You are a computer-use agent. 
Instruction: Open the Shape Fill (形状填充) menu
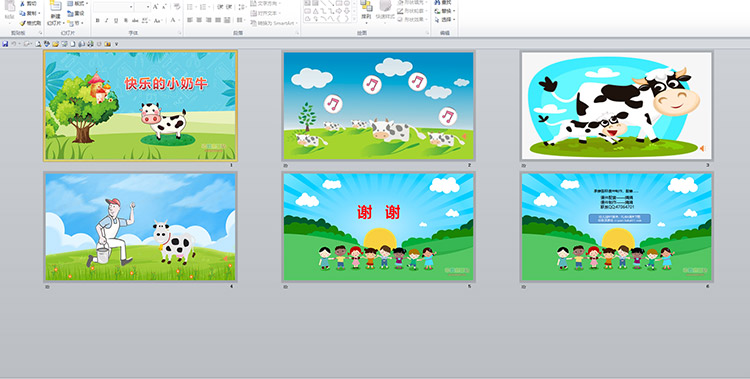pyautogui.click(x=412, y=2)
